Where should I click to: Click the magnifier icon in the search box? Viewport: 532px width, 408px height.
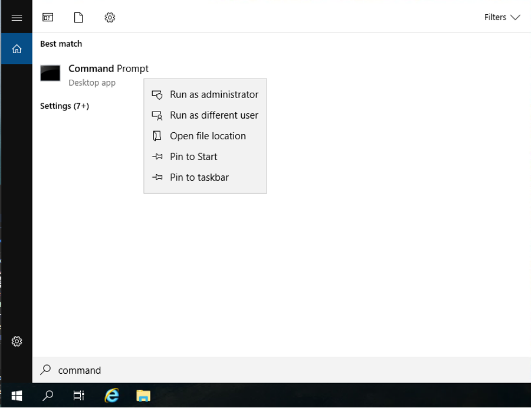45,370
